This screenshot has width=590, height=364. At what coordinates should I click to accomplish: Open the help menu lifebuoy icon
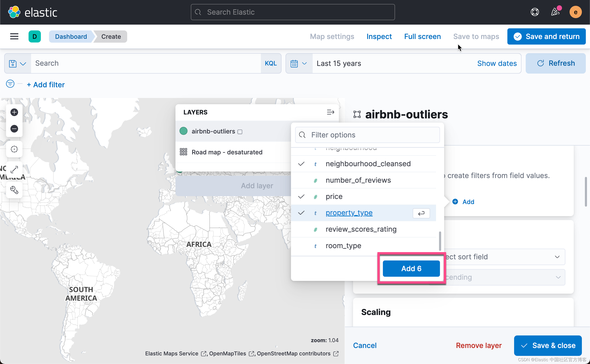click(535, 12)
